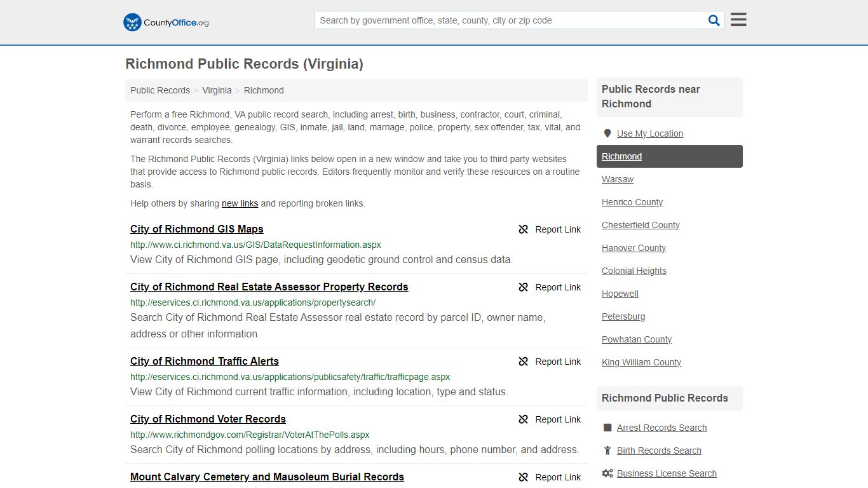Click broken-link icon for GIS Maps
Viewport: 868px width, 488px height.
(x=524, y=229)
